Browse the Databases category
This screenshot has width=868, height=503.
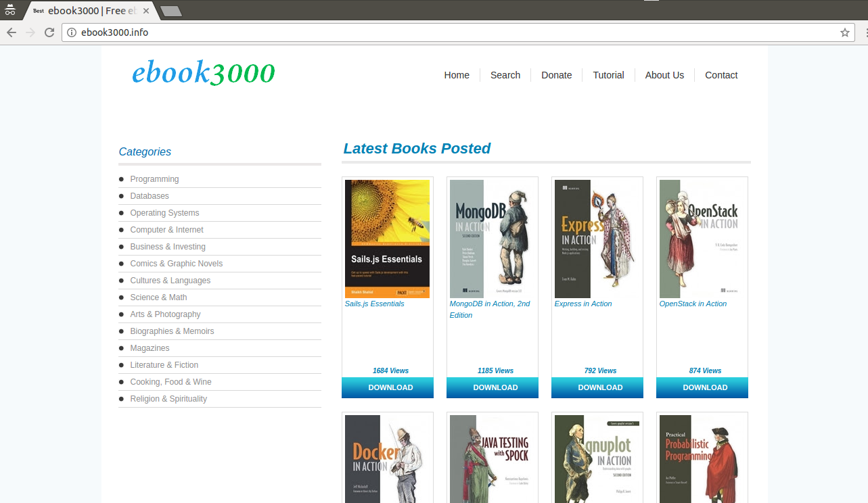coord(150,196)
